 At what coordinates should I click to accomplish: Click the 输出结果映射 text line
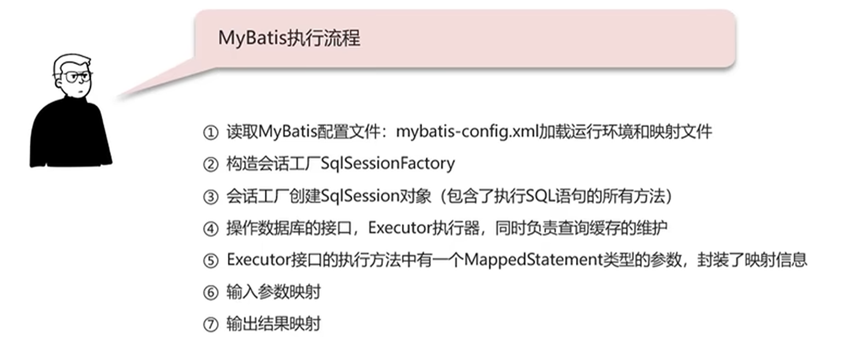273,323
